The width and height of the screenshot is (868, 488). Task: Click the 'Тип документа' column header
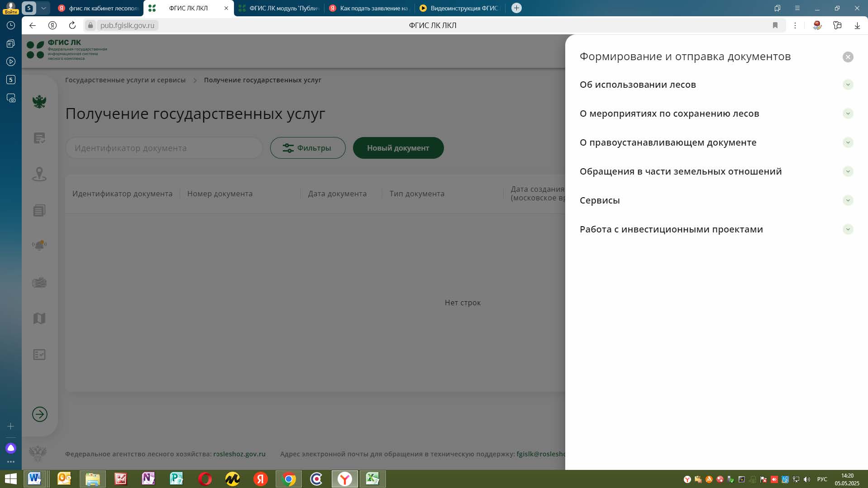point(417,194)
